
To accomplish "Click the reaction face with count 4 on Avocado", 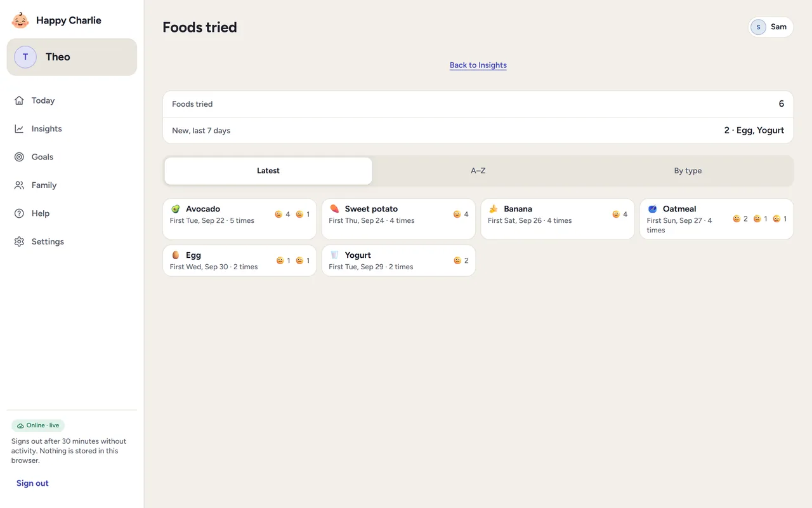I will (278, 215).
